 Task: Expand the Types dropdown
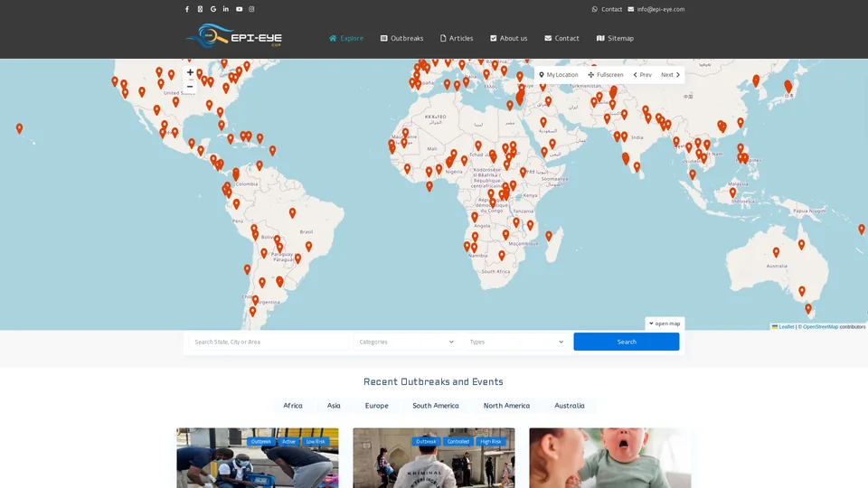coord(516,342)
